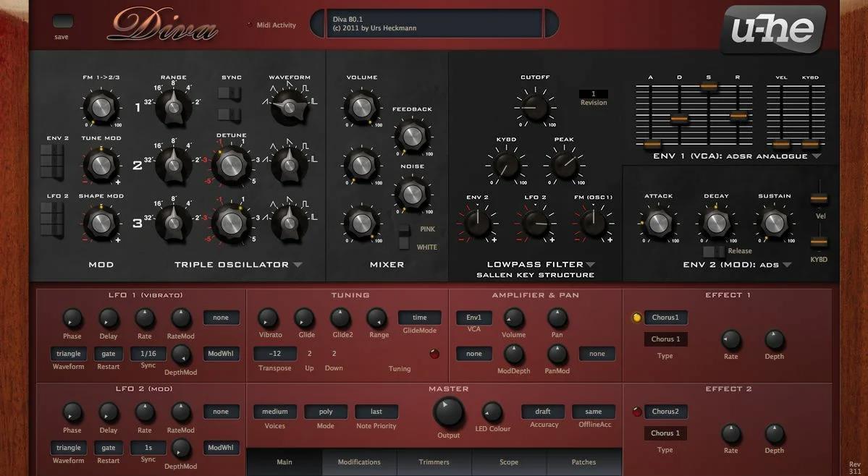Image resolution: width=868 pixels, height=476 pixels.
Task: Click the Master Output knob
Action: [448, 412]
